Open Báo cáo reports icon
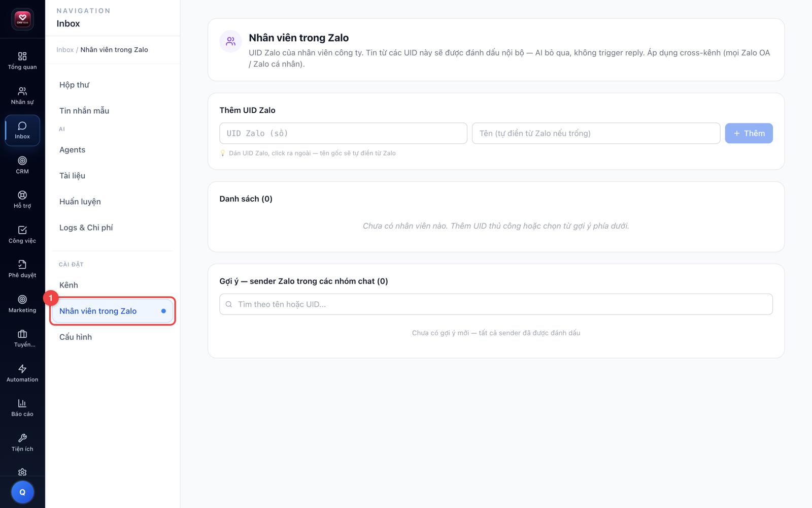This screenshot has height=508, width=812. coord(22,403)
